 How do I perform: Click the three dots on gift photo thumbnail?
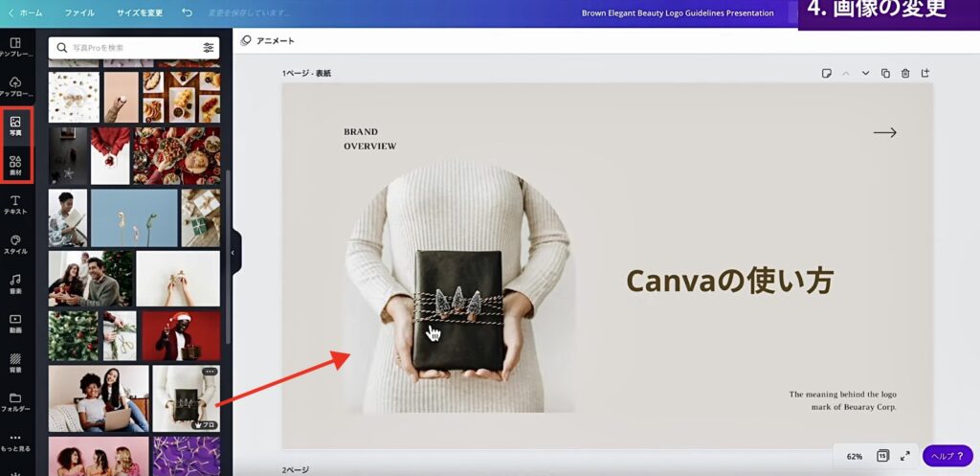[210, 372]
